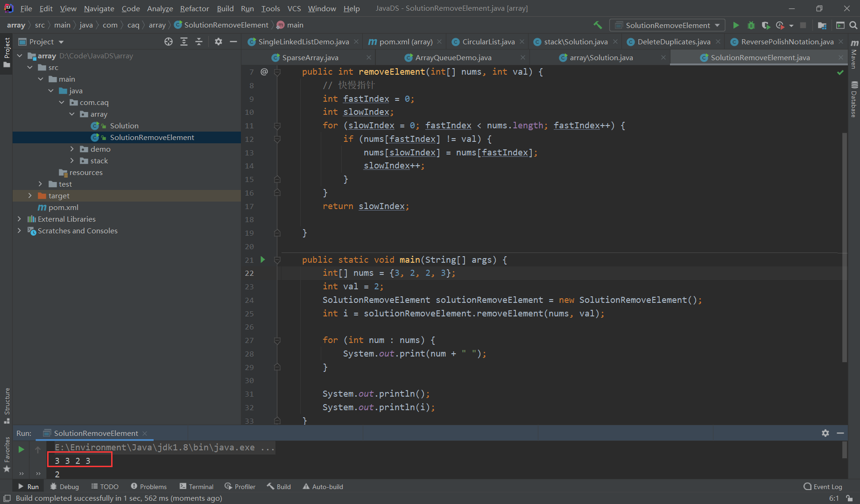860x504 pixels.
Task: Collapse the for loop fold at line 11
Action: click(277, 126)
